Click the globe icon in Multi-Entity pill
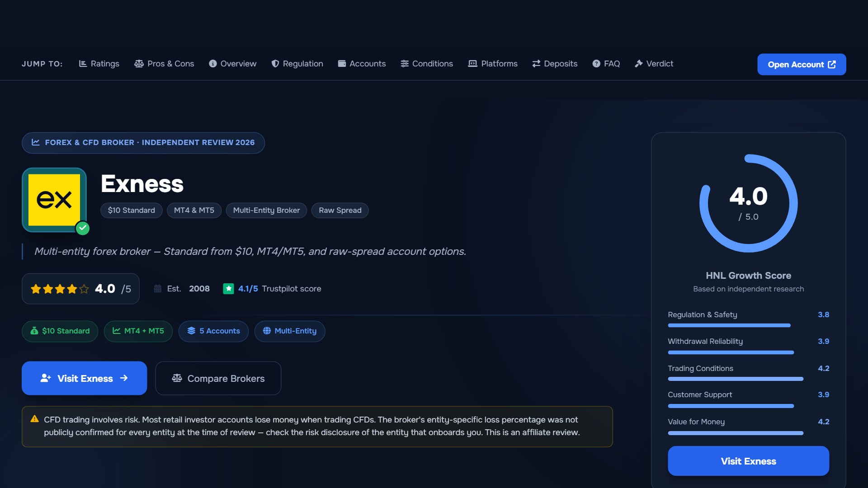 point(267,331)
